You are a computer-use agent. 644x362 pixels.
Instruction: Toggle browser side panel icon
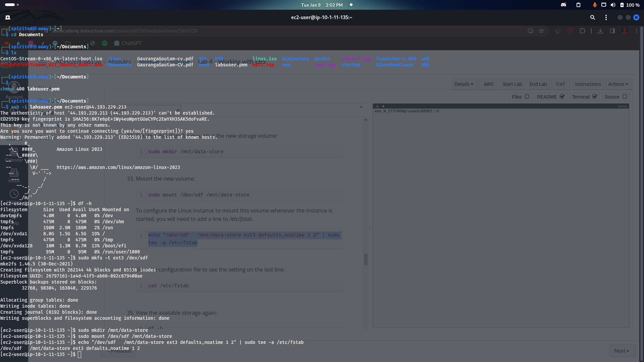(x=612, y=31)
